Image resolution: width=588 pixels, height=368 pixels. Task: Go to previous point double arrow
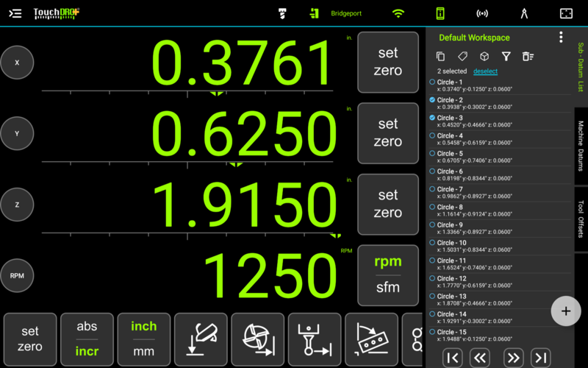(480, 358)
